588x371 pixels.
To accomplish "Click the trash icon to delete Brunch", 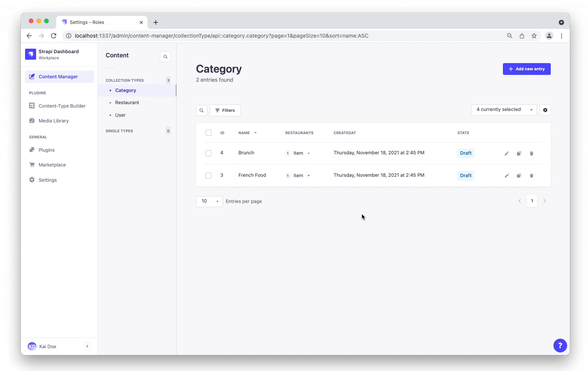I will point(531,153).
